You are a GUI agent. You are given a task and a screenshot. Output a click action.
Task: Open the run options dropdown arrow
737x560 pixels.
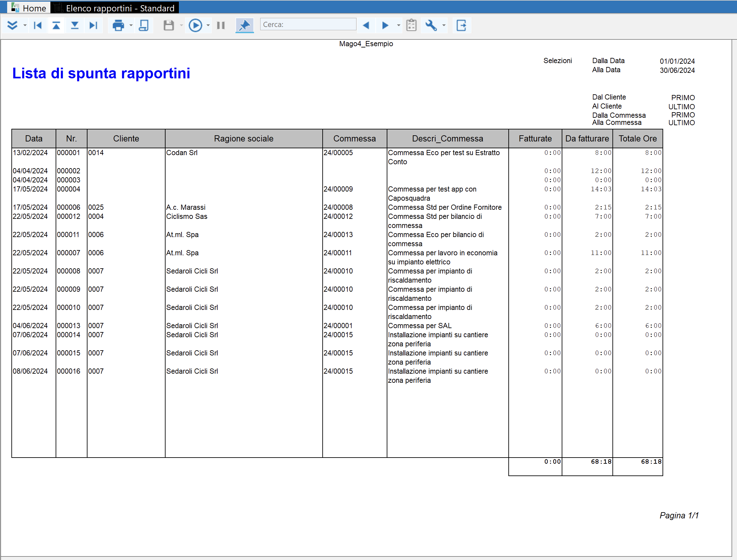coord(208,25)
